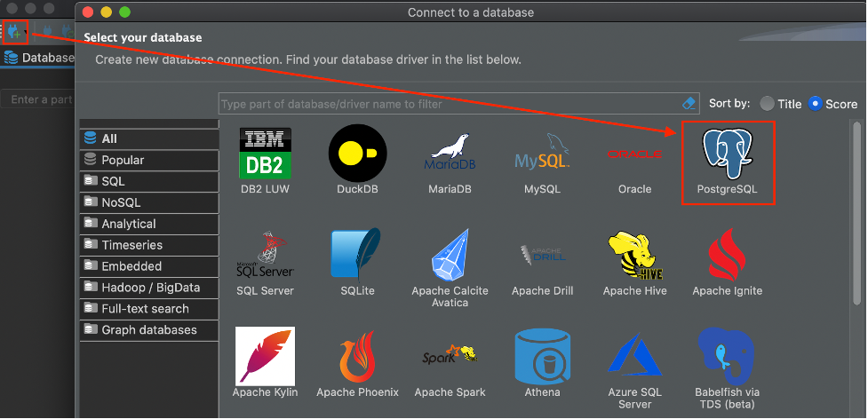Select the Apache Hive driver
Screen dimensions: 868x419
(x=634, y=256)
